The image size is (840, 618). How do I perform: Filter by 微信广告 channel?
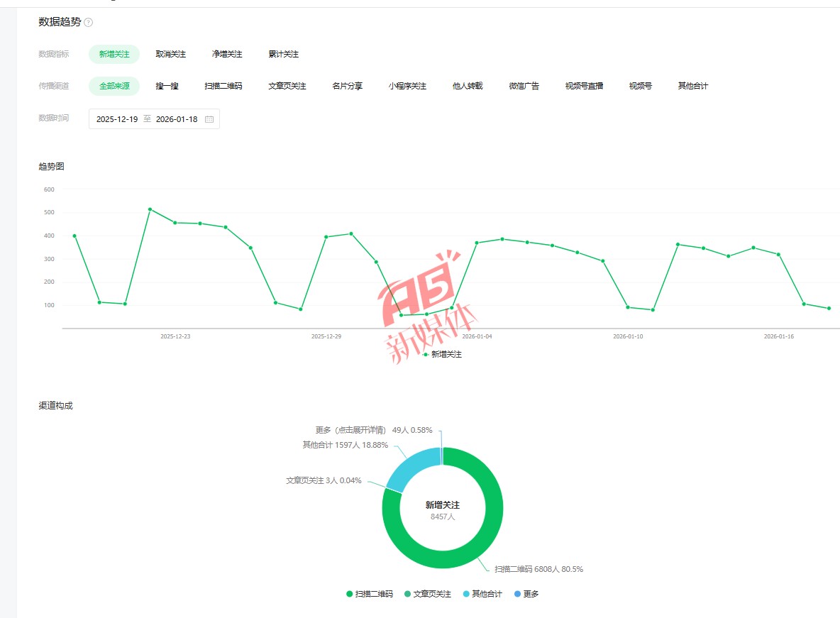coord(524,86)
